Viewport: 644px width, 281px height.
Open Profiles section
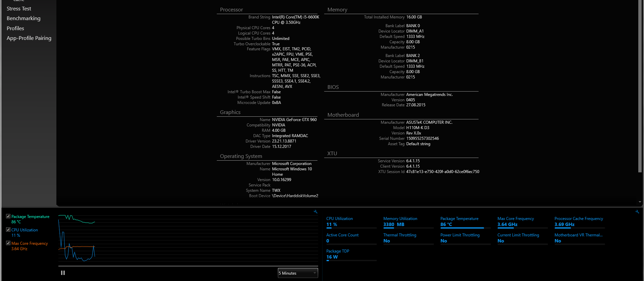(15, 29)
